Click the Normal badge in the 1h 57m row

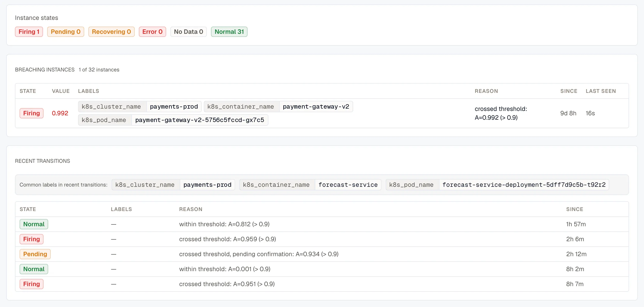(34, 224)
